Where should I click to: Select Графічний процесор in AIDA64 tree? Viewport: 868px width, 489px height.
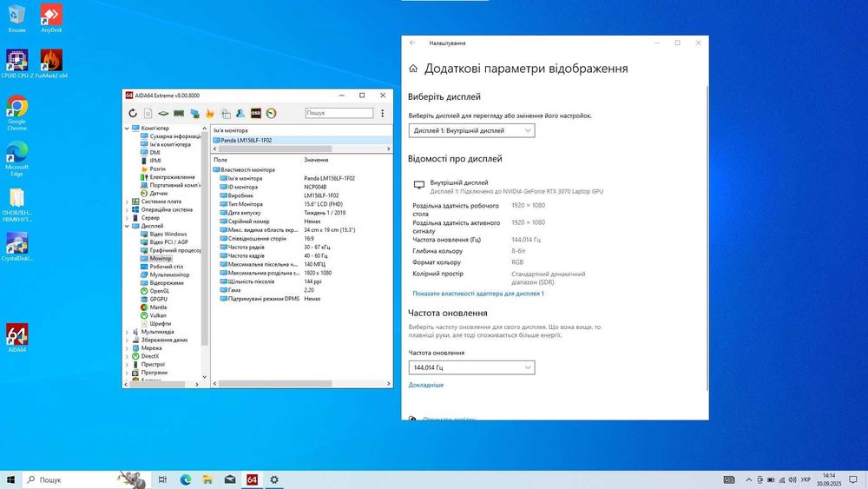point(171,250)
